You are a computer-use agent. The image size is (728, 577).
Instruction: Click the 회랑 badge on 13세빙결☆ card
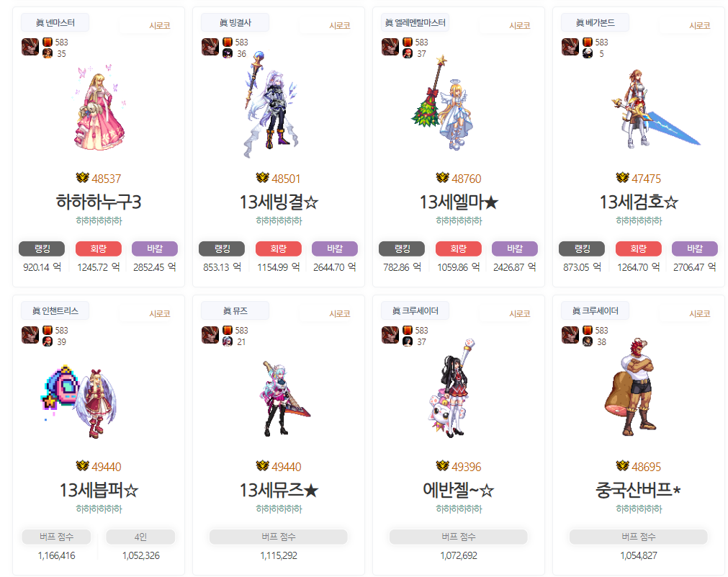[x=279, y=249]
